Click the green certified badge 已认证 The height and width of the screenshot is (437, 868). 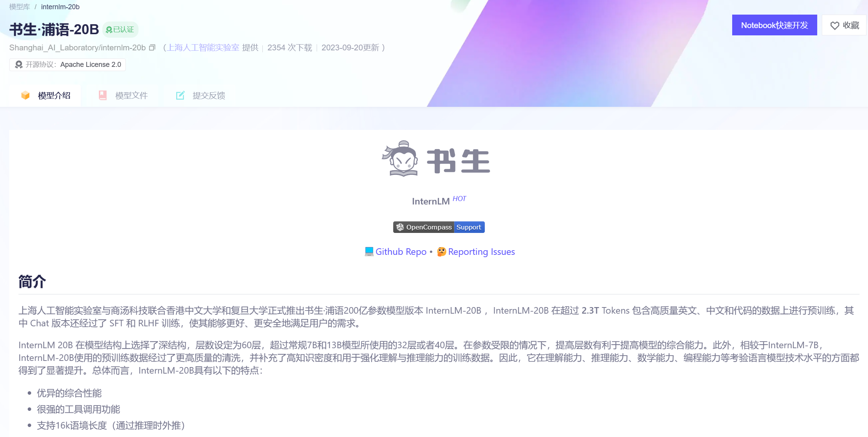(x=120, y=30)
